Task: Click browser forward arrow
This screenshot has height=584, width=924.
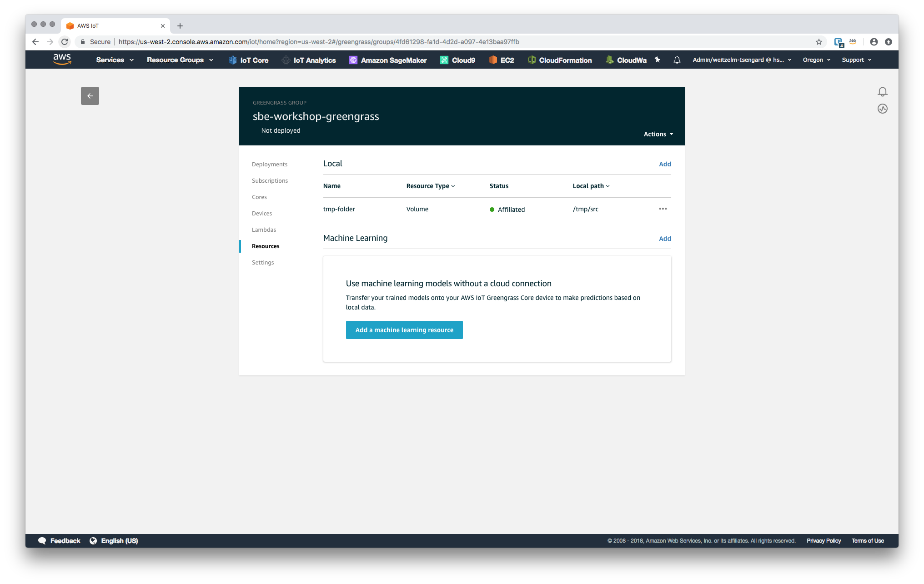Action: [x=50, y=42]
